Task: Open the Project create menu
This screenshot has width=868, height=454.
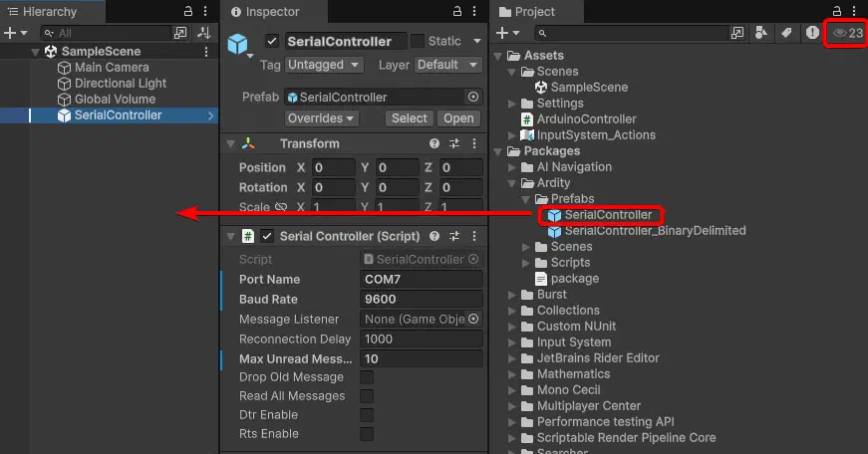Action: (507, 33)
